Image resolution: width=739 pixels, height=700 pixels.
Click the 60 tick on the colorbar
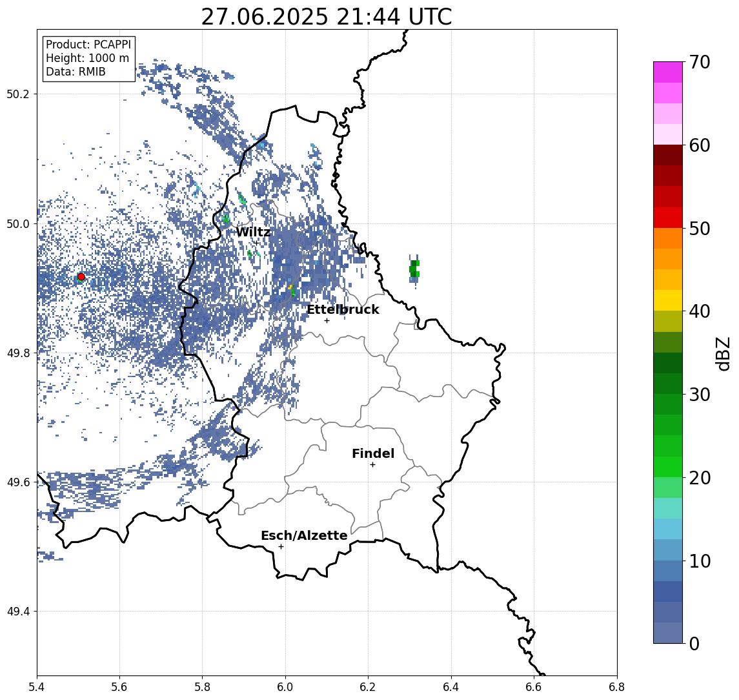[x=700, y=145]
